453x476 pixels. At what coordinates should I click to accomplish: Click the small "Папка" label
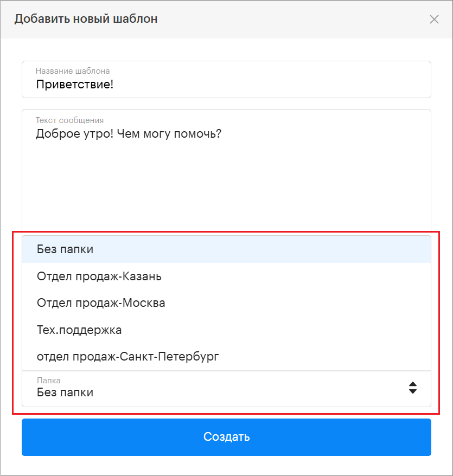[x=49, y=381]
